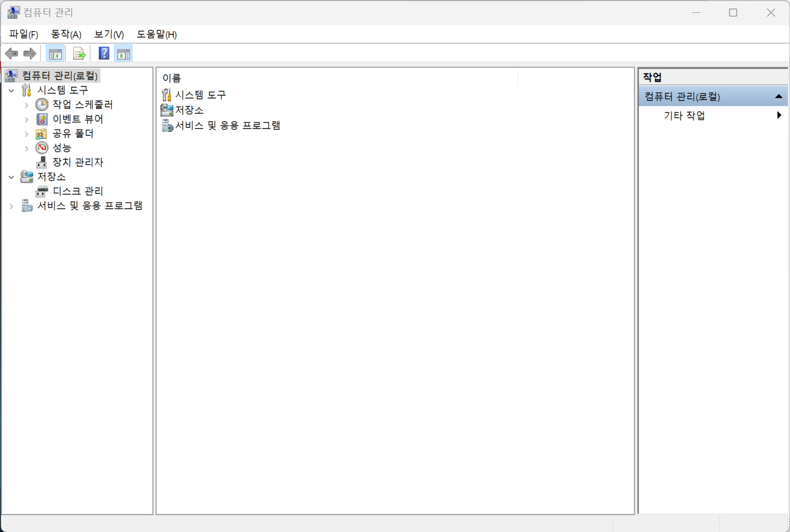Collapse the 컴퓨터 관리(로컬) actions section arrow
This screenshot has width=790, height=532.
coord(779,97)
